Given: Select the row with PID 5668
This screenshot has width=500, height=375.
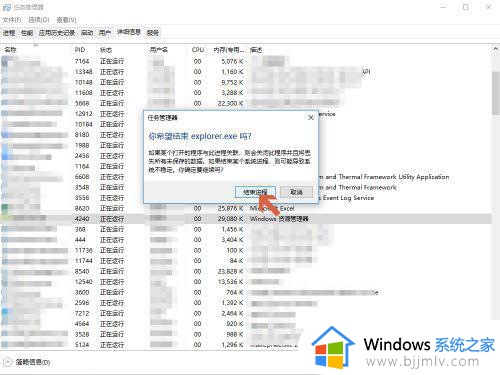Looking at the screenshot, I should coord(246,103).
